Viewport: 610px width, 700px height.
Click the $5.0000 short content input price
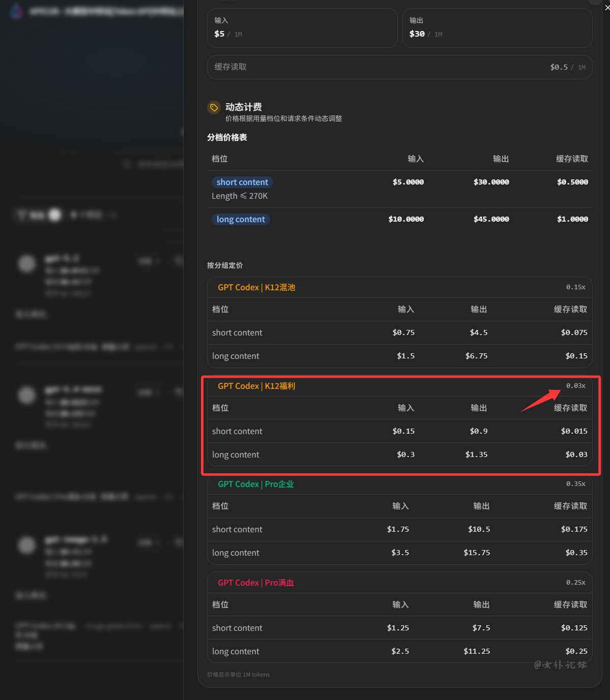tap(408, 182)
